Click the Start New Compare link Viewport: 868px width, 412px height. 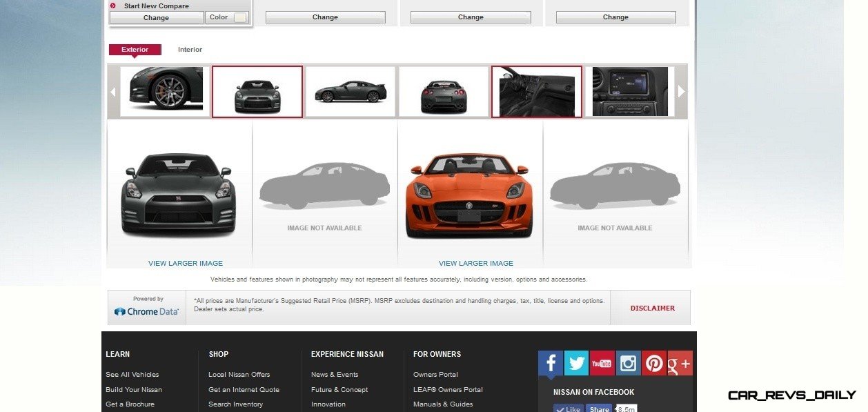[156, 6]
